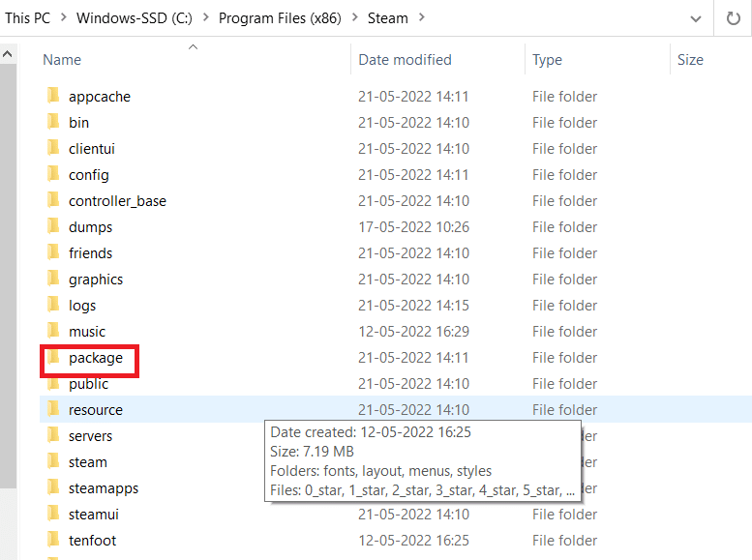The height and width of the screenshot is (560, 752).
Task: Sort by the Name column header
Action: (x=62, y=60)
